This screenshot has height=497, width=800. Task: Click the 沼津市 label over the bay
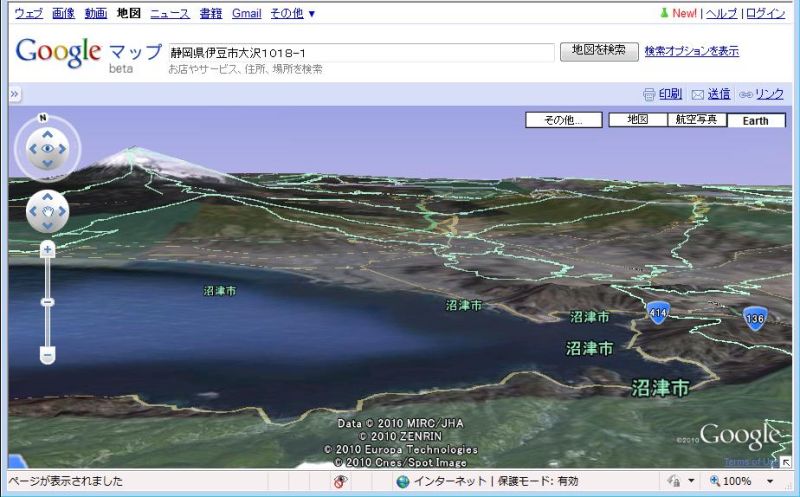[x=220, y=291]
